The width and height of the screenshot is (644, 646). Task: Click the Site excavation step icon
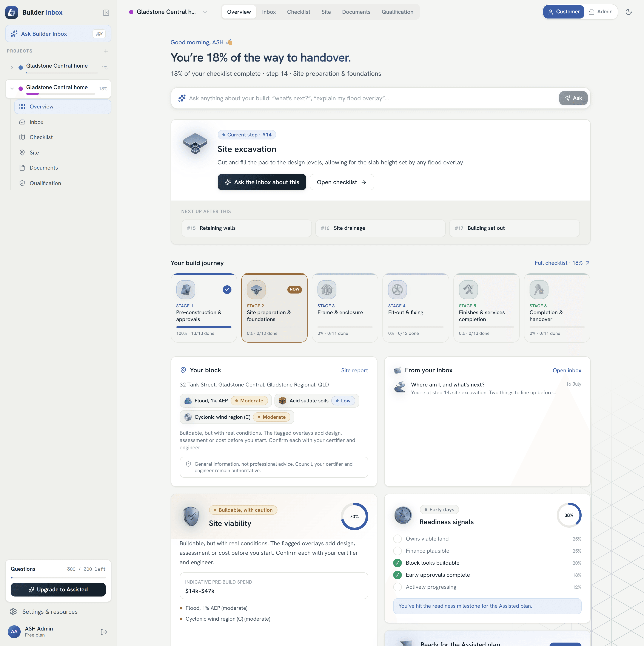point(195,144)
